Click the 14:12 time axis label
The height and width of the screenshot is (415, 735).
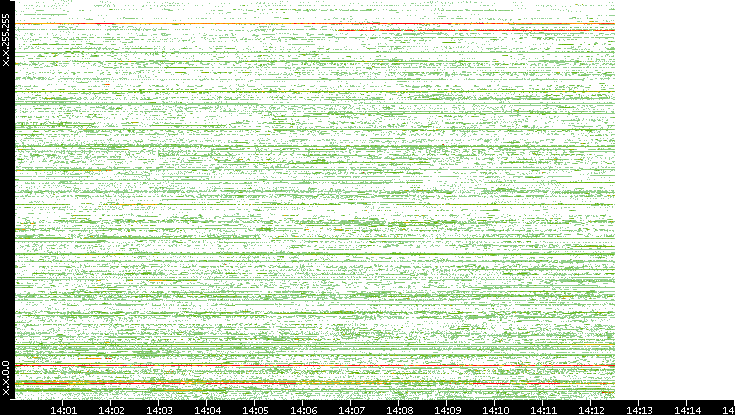tap(591, 410)
